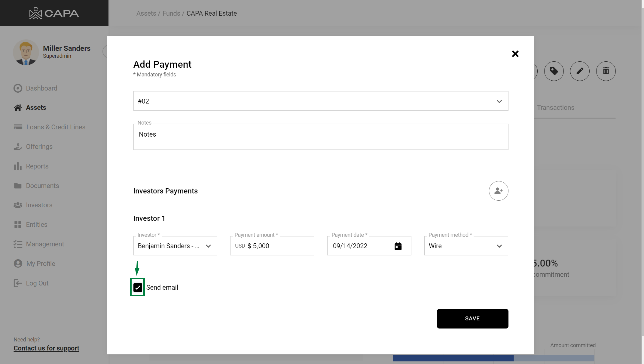Click Contact us for support link
The height and width of the screenshot is (364, 644).
coord(46,348)
